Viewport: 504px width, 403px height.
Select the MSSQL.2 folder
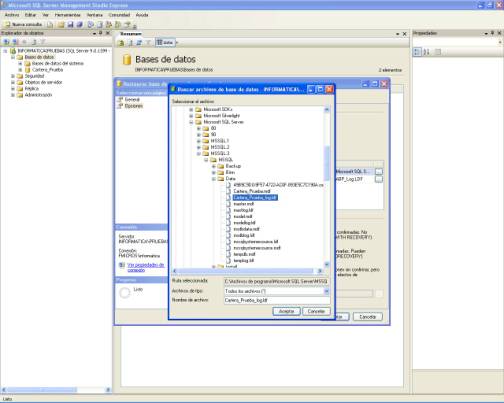tap(220, 147)
